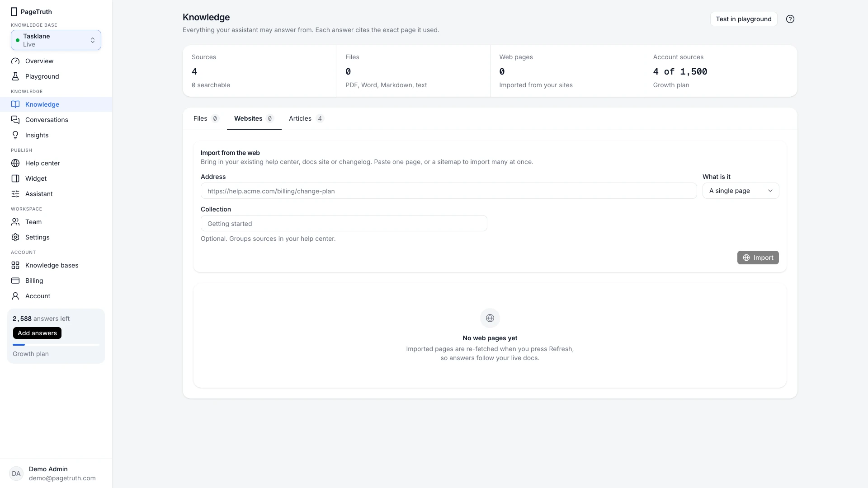Click the Playground flask icon

click(15, 76)
